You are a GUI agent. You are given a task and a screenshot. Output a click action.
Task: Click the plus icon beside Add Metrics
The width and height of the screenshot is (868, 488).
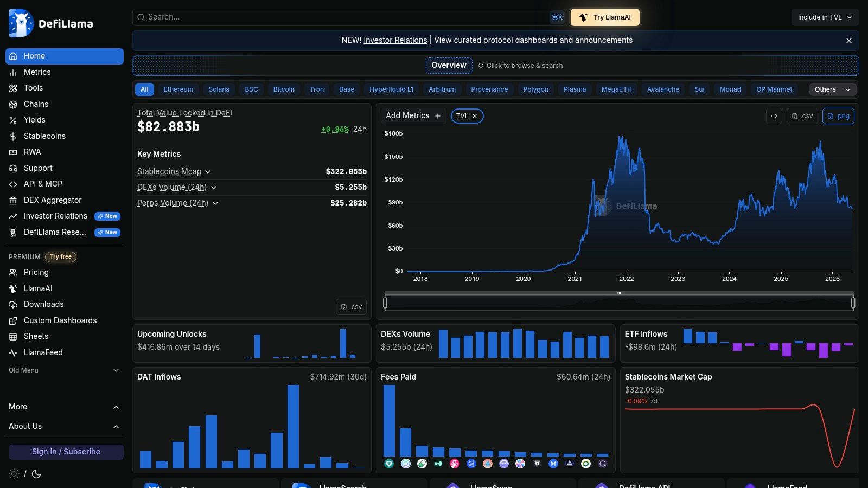coord(438,116)
